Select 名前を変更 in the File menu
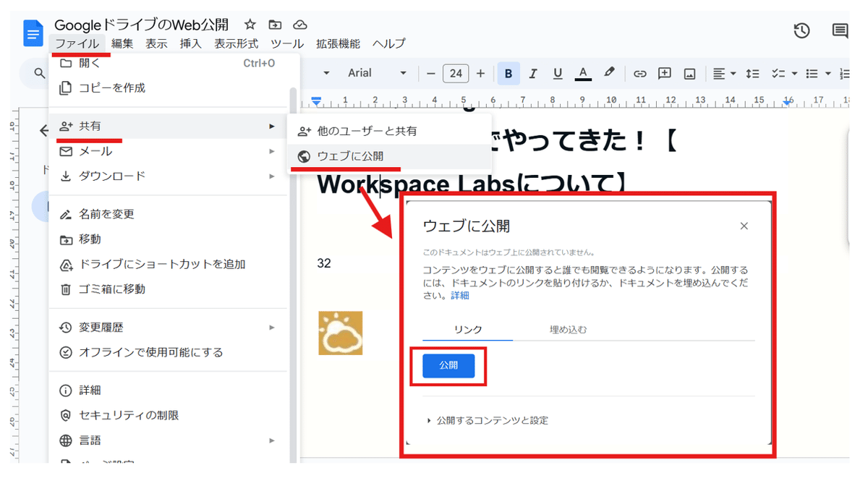 (168, 214)
